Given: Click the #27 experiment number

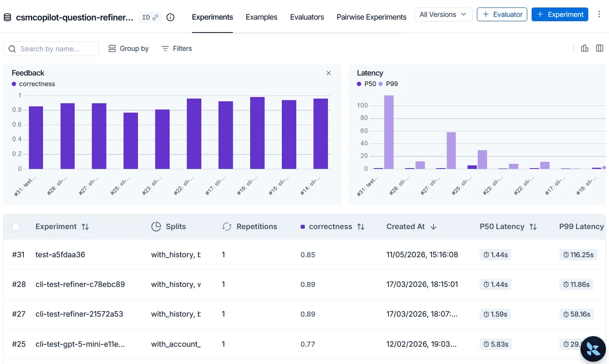Looking at the screenshot, I should [19, 314].
